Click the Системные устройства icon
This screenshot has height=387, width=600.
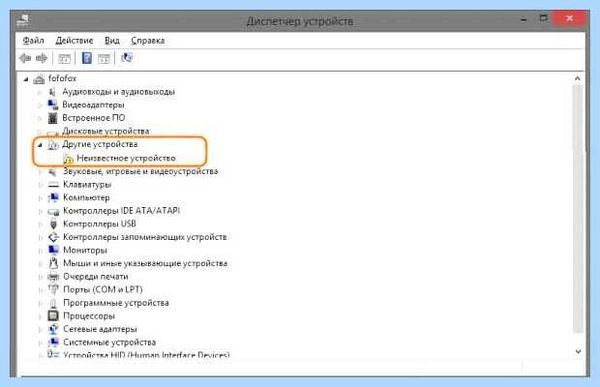click(x=53, y=342)
